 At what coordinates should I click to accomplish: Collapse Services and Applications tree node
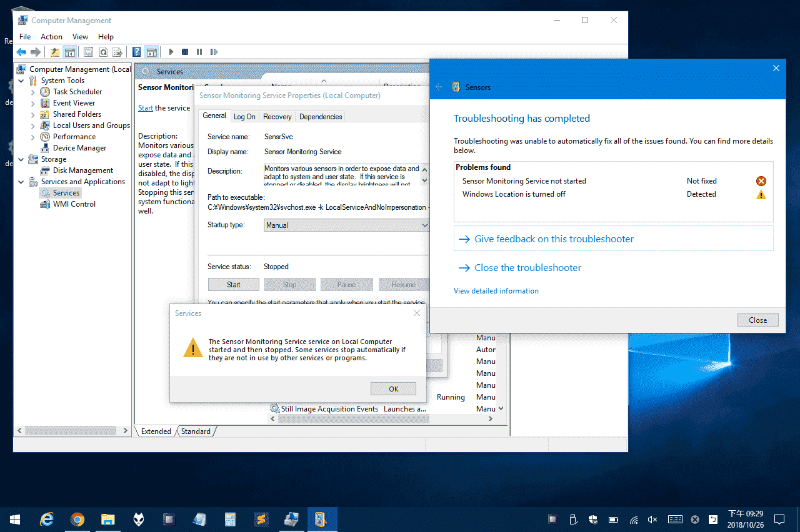[x=21, y=182]
